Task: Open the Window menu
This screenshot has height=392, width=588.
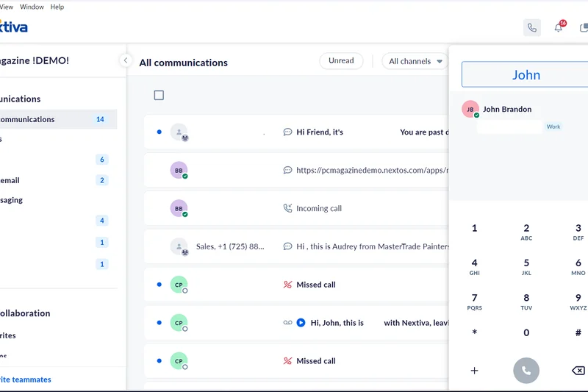Action: 32,7
